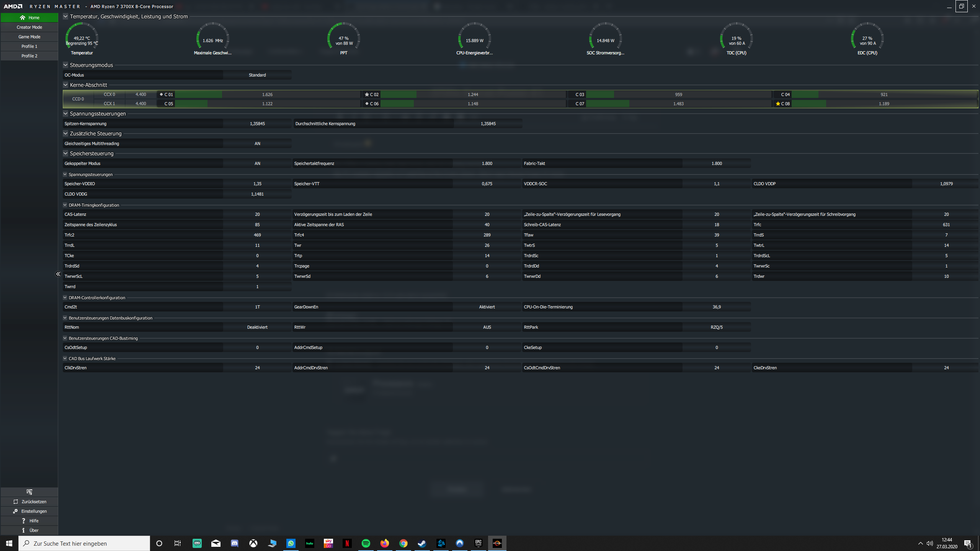The image size is (980, 551).
Task: Click the Hilfe question mark
Action: tap(23, 521)
